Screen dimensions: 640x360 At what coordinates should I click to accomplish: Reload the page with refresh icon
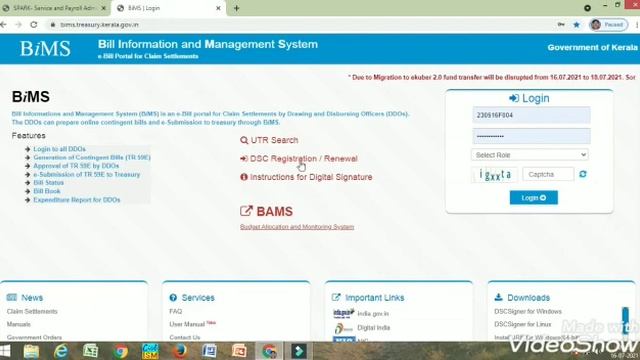tap(34, 25)
